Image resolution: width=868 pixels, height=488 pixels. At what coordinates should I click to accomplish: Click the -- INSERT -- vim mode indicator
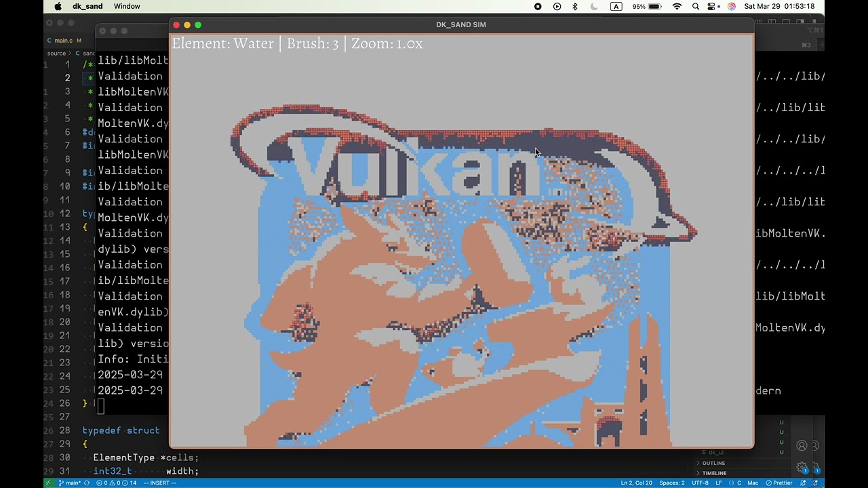click(160, 483)
